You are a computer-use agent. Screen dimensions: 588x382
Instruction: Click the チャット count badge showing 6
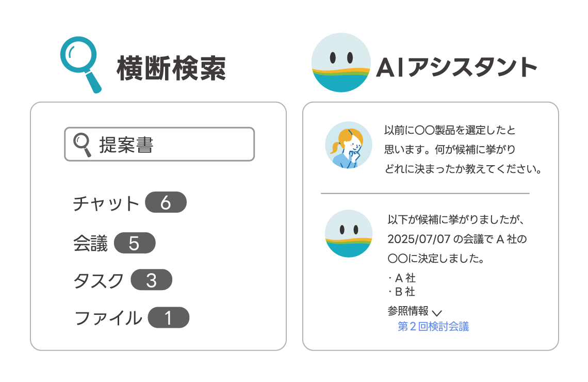166,202
